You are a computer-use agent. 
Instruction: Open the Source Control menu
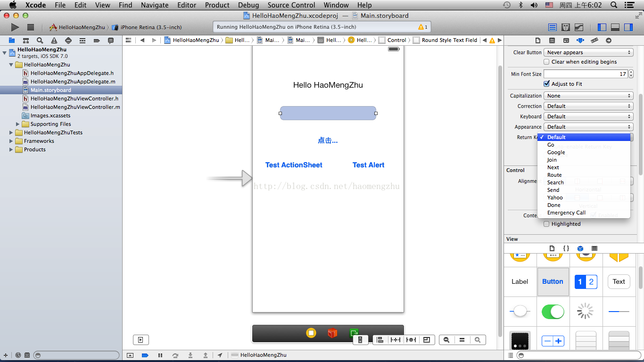pos(291,5)
